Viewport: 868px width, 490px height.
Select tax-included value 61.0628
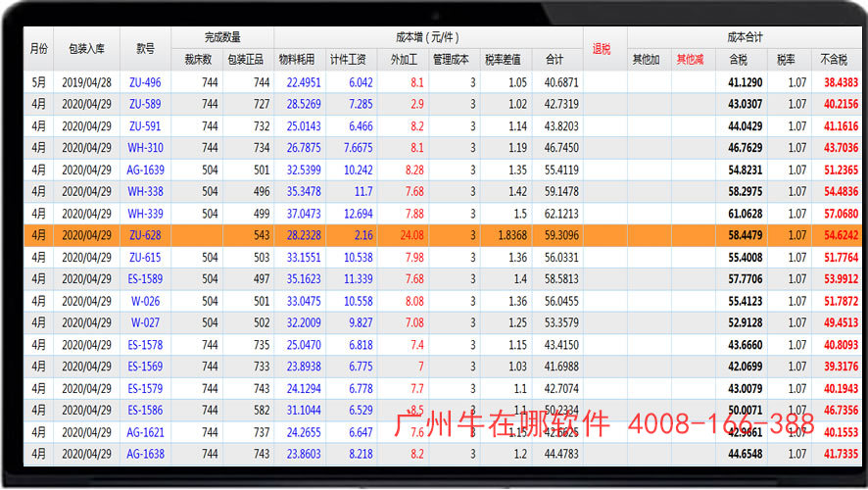[x=746, y=214]
